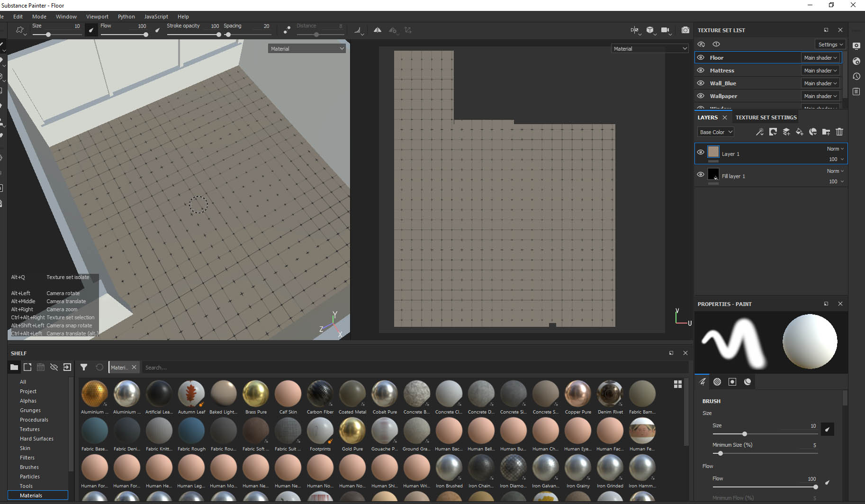Open the History panel icon in right dock

(856, 77)
